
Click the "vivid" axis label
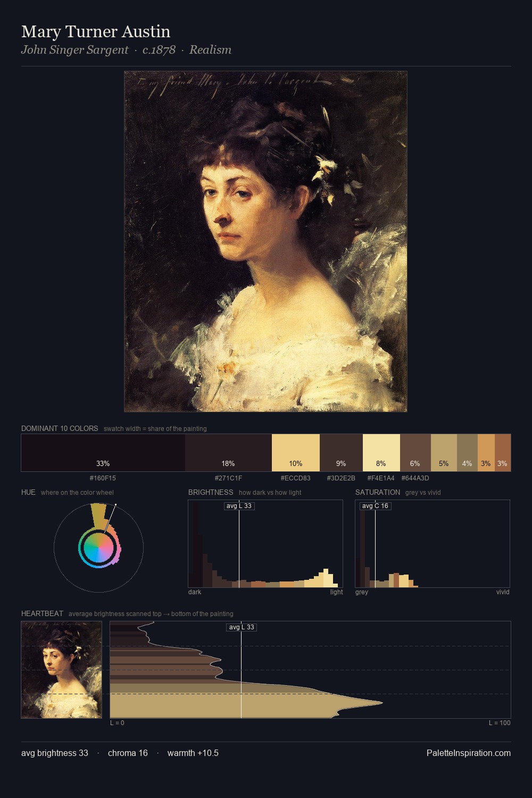point(503,592)
